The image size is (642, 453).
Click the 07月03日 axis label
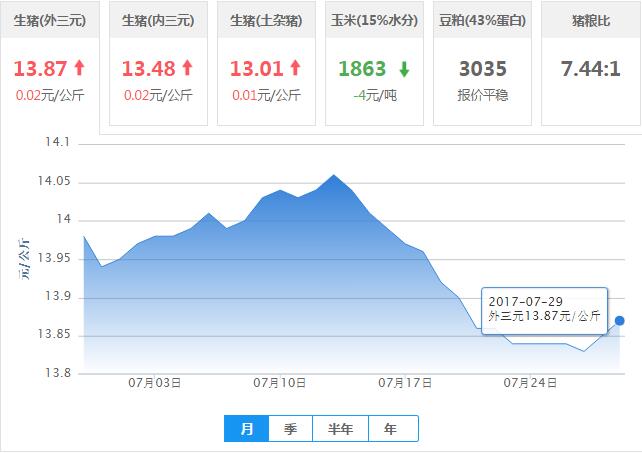coord(155,383)
